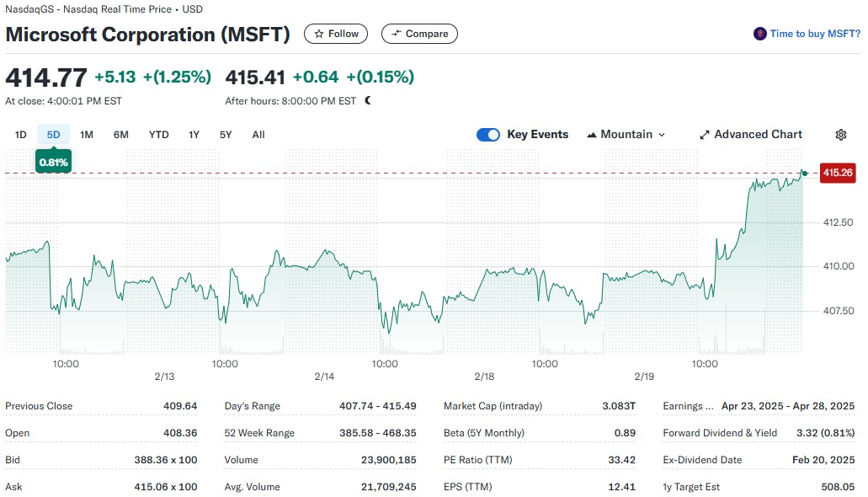The height and width of the screenshot is (497, 868).
Task: Expand the Mountain chart style dropdown
Action: (x=626, y=135)
